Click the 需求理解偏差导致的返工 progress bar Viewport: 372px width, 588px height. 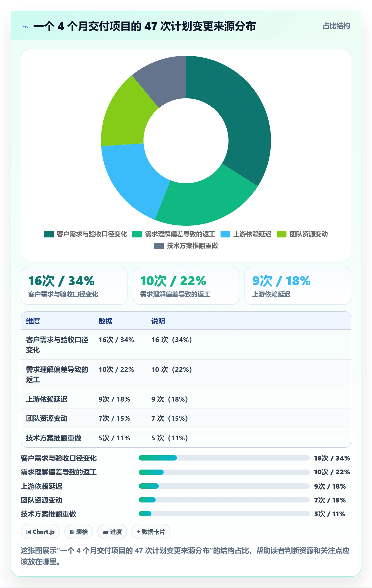pyautogui.click(x=224, y=472)
